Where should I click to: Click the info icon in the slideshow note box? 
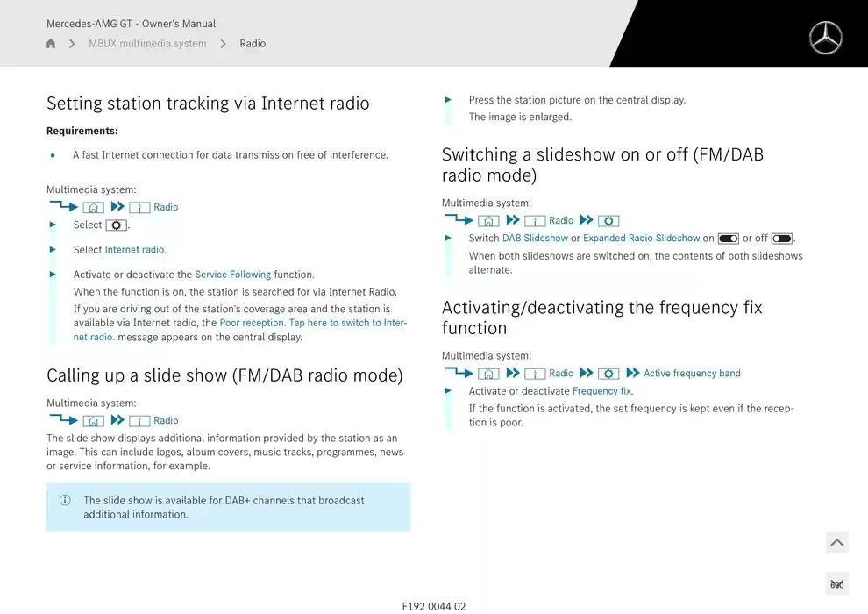tap(65, 501)
